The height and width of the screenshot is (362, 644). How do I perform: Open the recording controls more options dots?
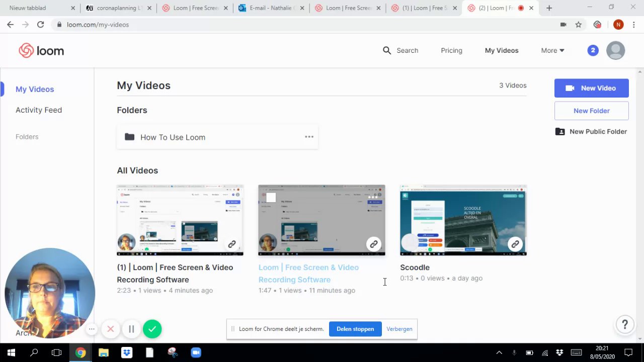click(92, 329)
